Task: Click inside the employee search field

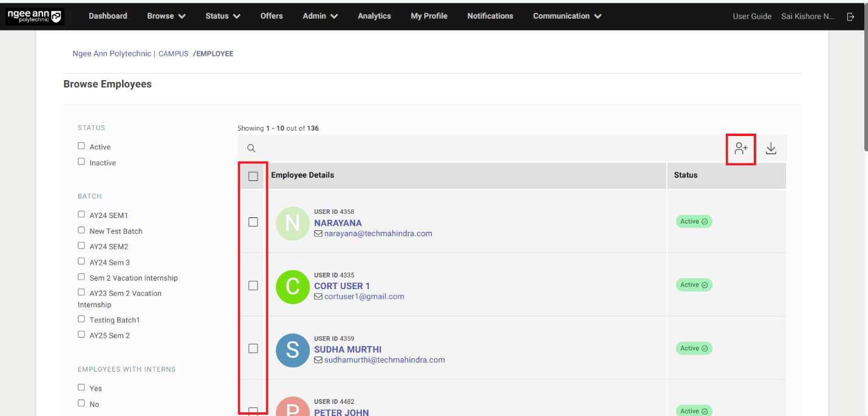Action: point(486,148)
